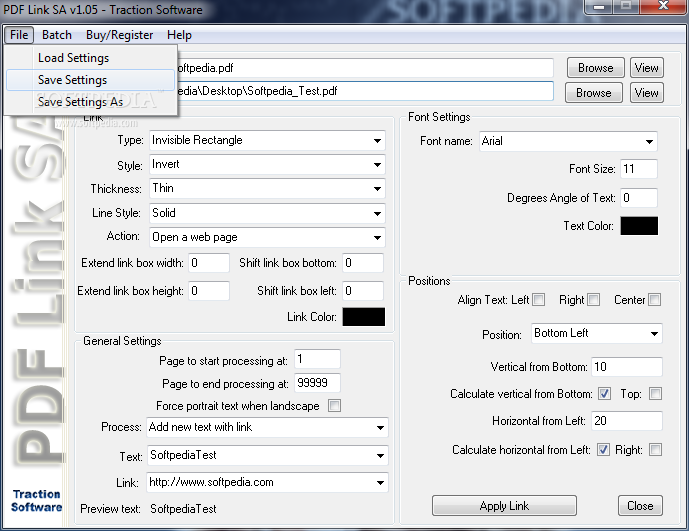
Task: Expand the link Type dropdown
Action: (x=377, y=141)
